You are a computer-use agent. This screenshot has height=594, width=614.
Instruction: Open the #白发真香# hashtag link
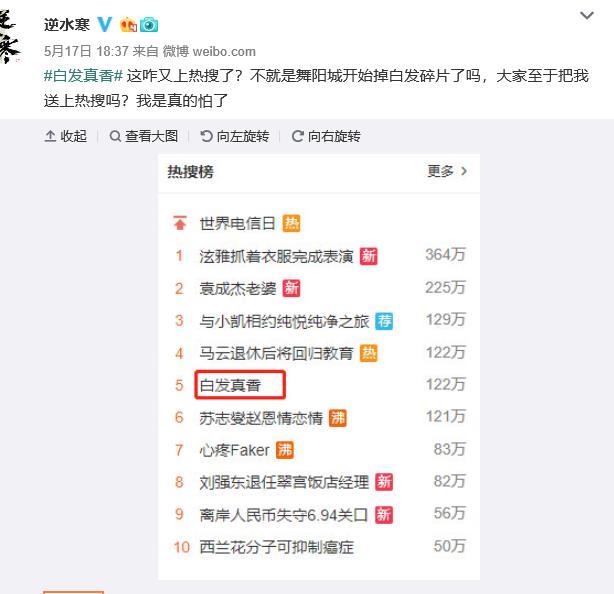tap(84, 76)
